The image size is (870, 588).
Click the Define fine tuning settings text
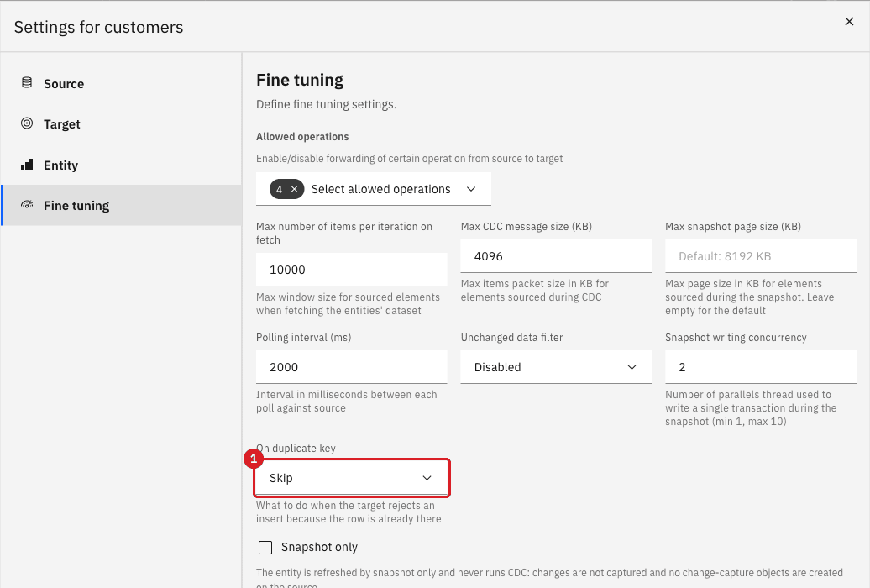click(x=326, y=104)
